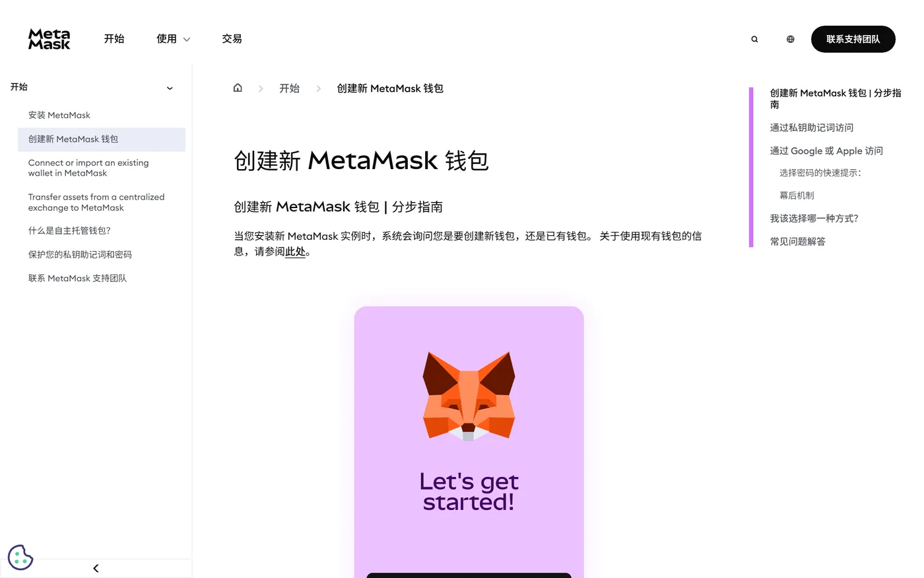Click the Let's get started! text
This screenshot has height=578, width=924.
[469, 491]
